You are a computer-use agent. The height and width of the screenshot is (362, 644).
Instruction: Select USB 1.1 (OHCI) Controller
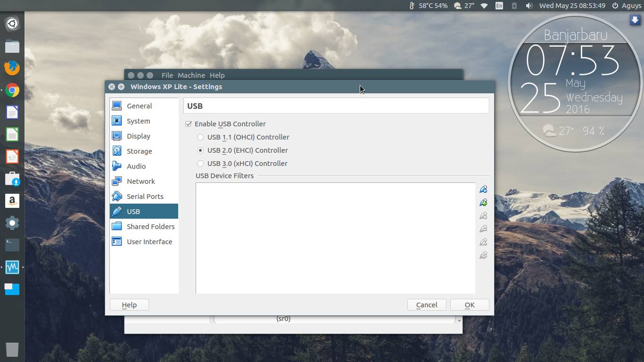coord(200,137)
